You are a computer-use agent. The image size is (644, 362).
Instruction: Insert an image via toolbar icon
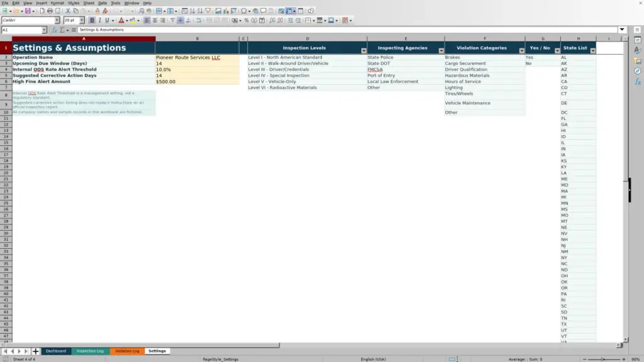point(218,11)
